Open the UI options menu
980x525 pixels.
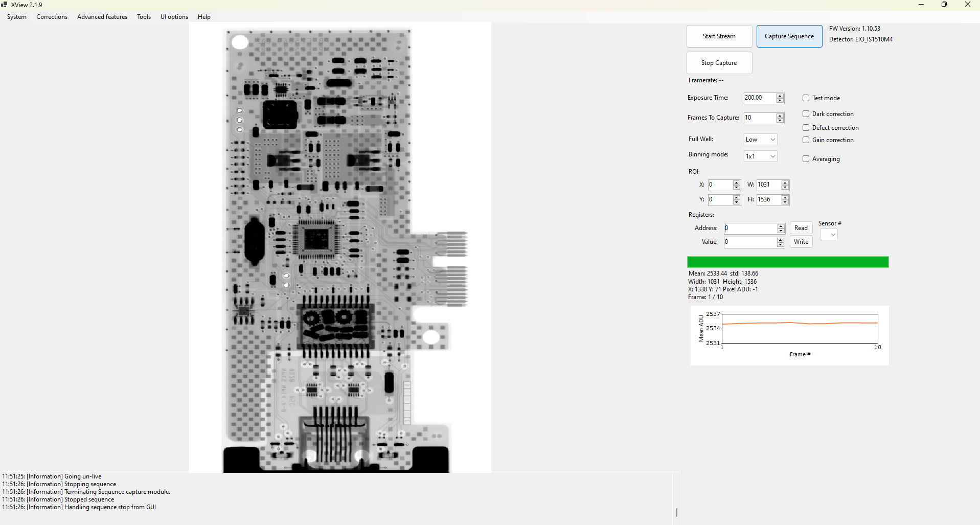click(174, 17)
